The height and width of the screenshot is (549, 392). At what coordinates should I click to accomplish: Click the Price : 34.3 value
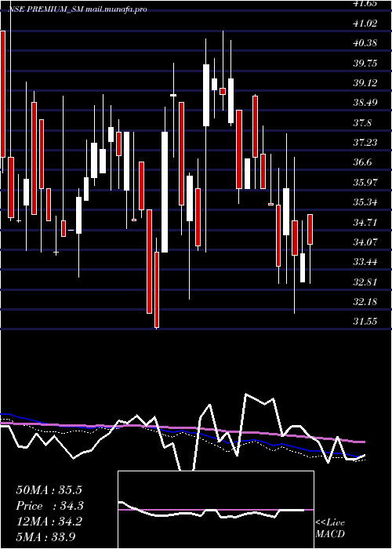tap(51, 506)
